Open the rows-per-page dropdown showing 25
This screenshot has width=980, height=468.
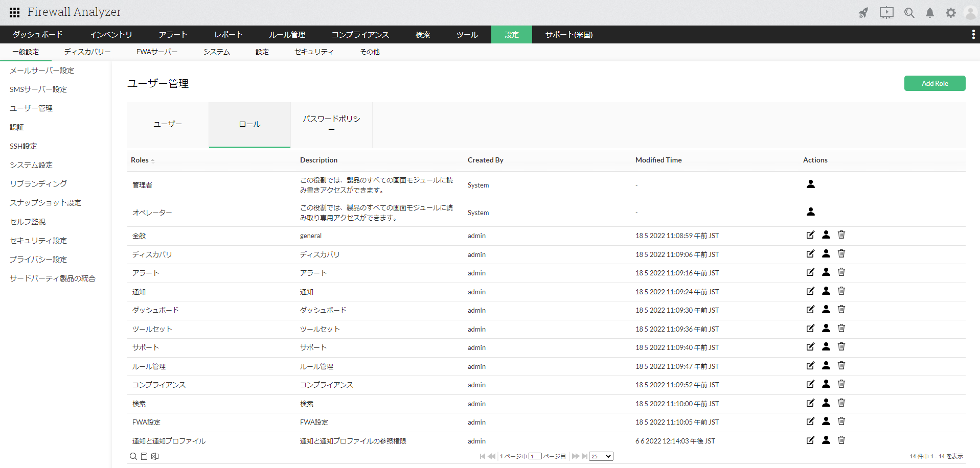point(601,456)
